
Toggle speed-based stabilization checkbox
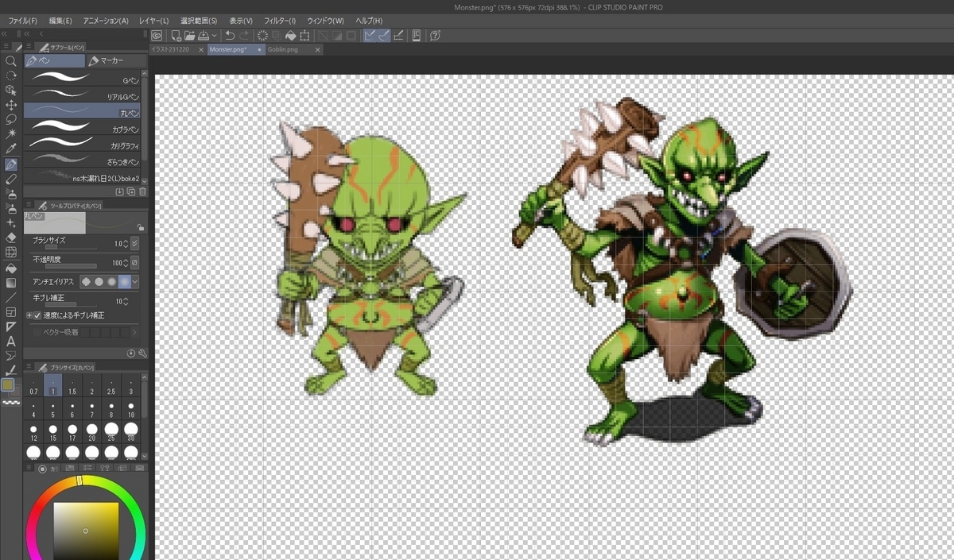click(37, 315)
